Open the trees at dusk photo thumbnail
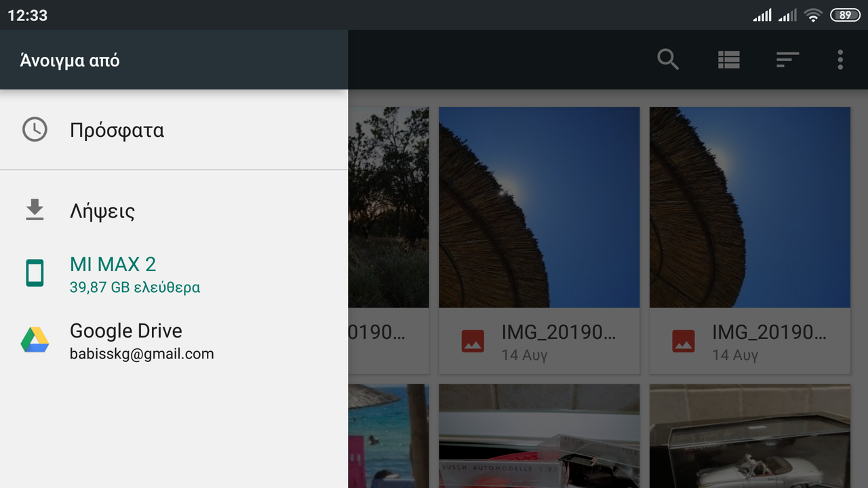This screenshot has height=488, width=868. pos(389,207)
